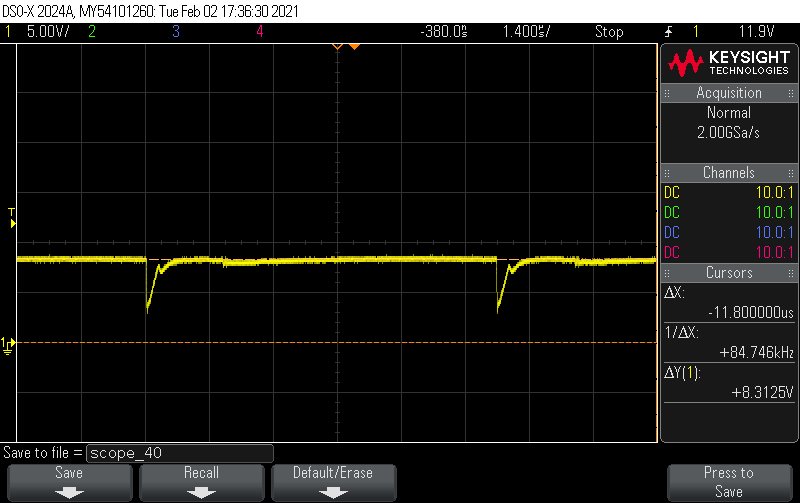This screenshot has height=503, width=800.
Task: Click the channel 4 indicator
Action: point(260,32)
